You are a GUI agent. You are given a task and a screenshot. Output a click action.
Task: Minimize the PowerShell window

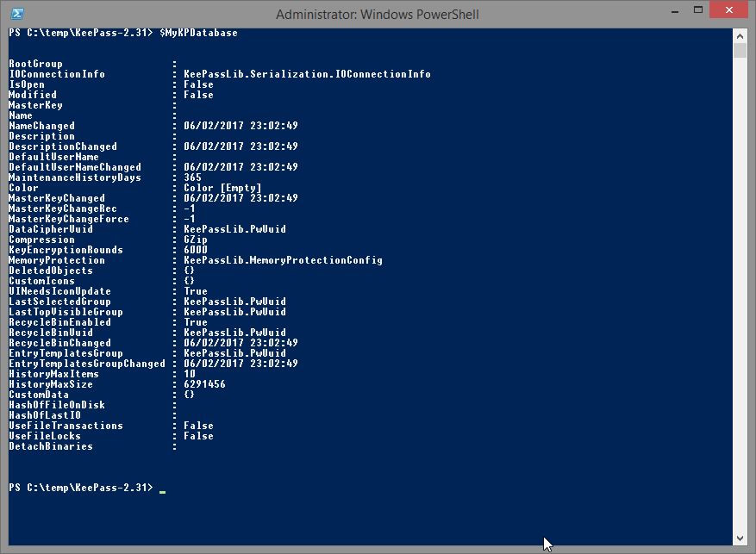point(675,10)
